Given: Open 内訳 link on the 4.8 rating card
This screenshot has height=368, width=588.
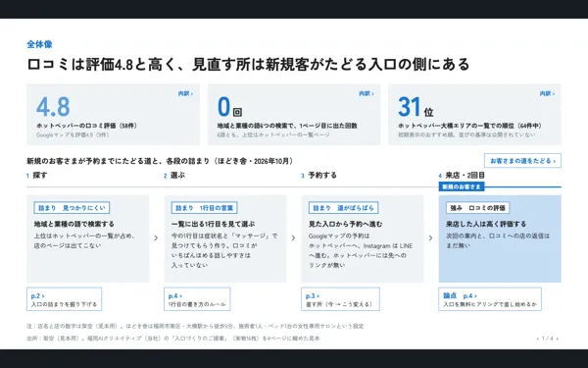Looking at the screenshot, I should point(185,93).
